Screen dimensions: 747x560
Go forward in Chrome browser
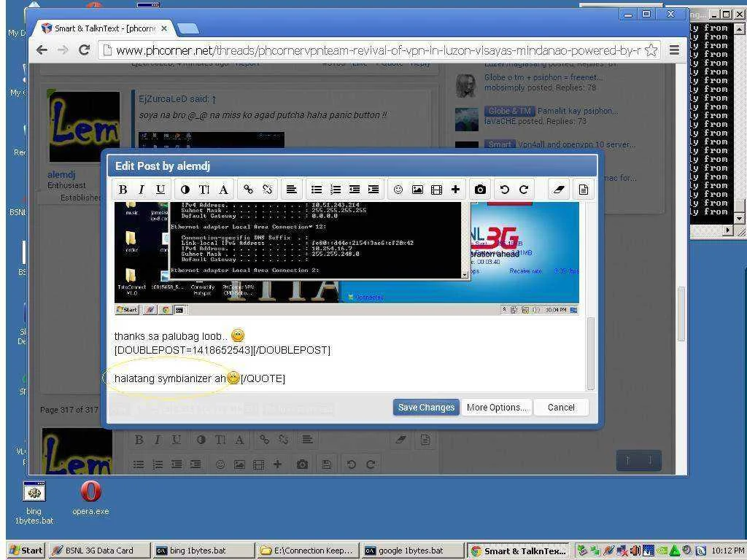click(63, 50)
